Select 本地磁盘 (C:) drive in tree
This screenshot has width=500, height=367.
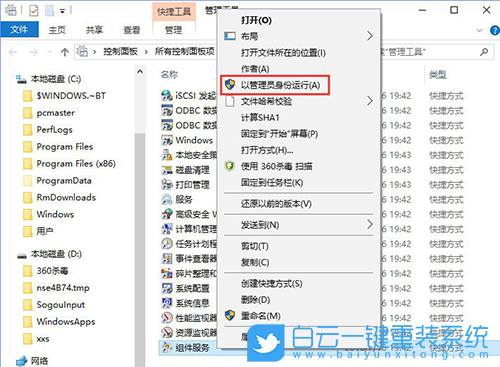click(x=48, y=79)
